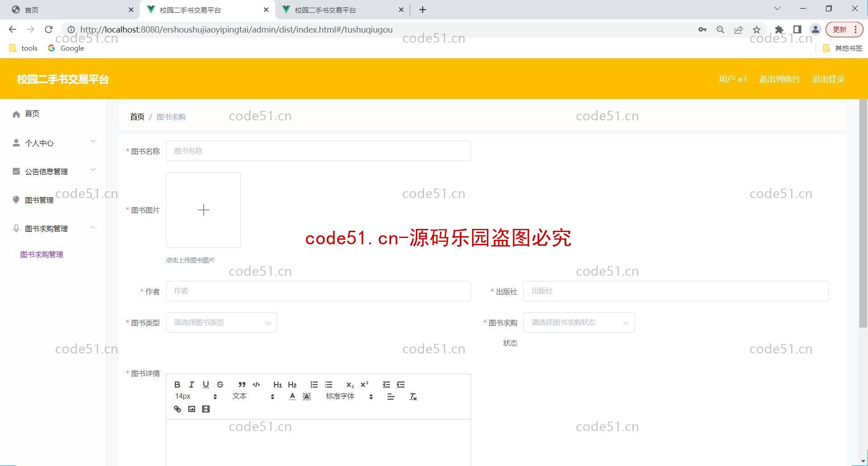The width and height of the screenshot is (868, 466).
Task: Click page vertical scrollbar
Action: pyautogui.click(x=863, y=214)
